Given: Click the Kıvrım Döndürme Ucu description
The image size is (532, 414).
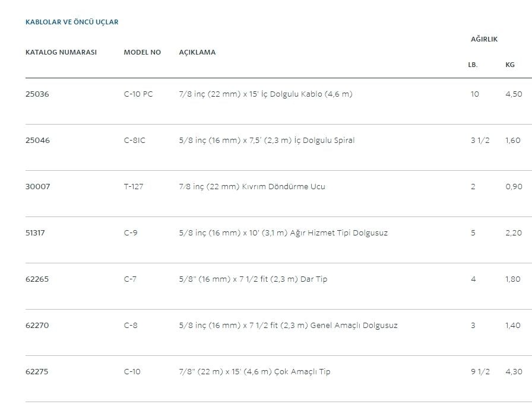Looking at the screenshot, I should pyautogui.click(x=252, y=187).
